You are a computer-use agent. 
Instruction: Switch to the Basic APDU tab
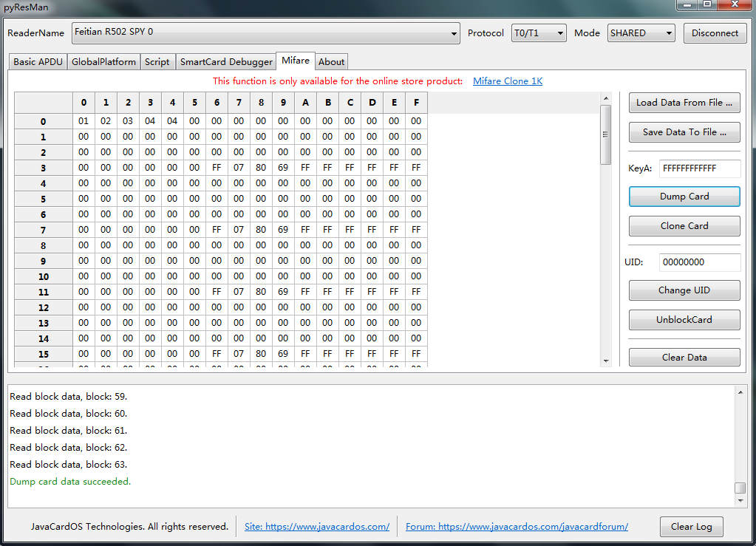pos(38,62)
